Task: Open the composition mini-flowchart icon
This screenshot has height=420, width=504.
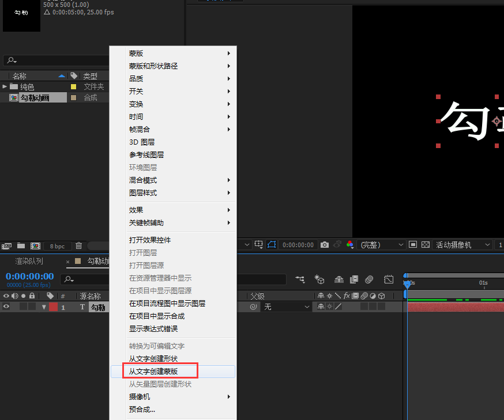Action: coord(300,279)
